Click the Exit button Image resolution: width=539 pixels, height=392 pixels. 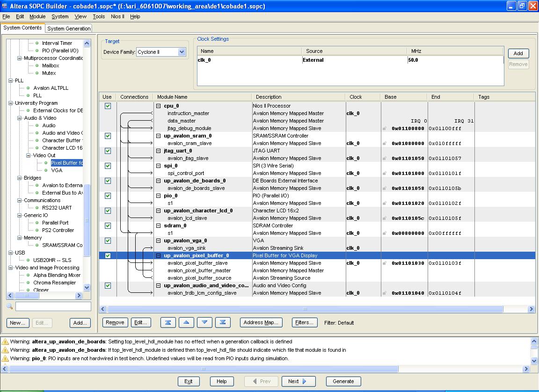tap(189, 381)
